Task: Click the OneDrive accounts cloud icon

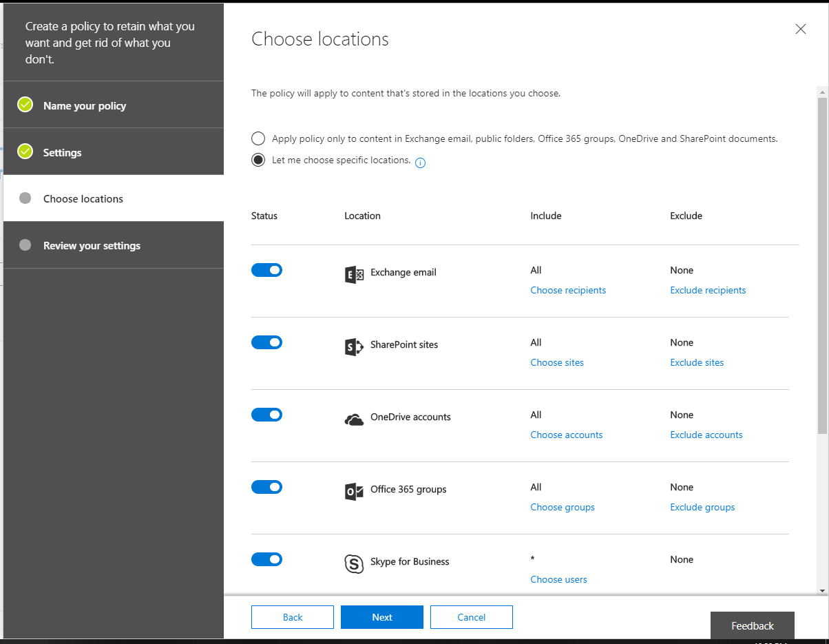Action: 354,419
